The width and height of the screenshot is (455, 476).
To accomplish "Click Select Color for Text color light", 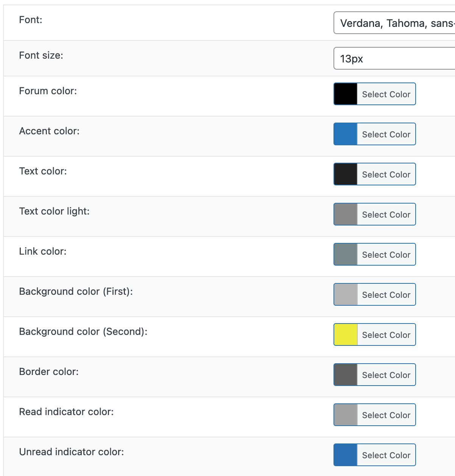I will pos(386,214).
